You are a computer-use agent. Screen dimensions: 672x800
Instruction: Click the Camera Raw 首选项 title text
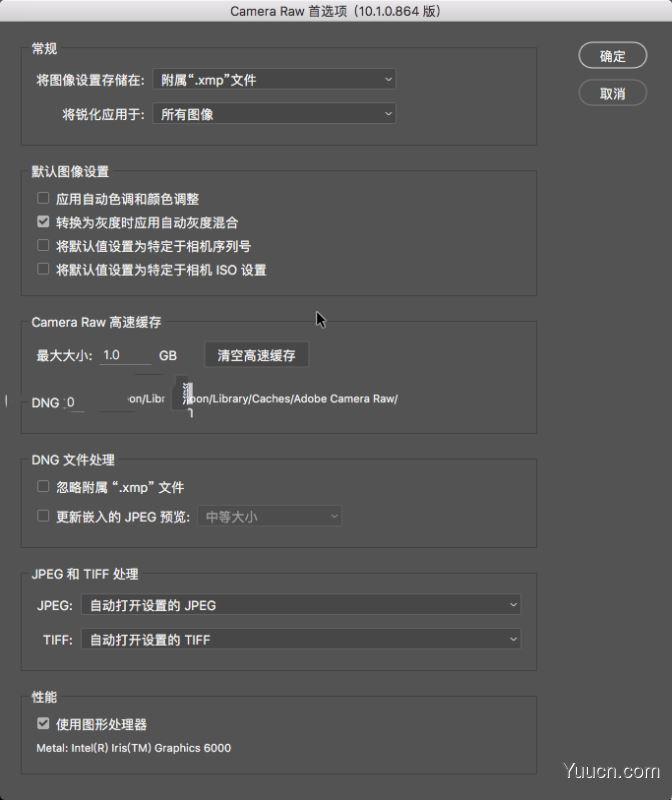click(x=335, y=11)
